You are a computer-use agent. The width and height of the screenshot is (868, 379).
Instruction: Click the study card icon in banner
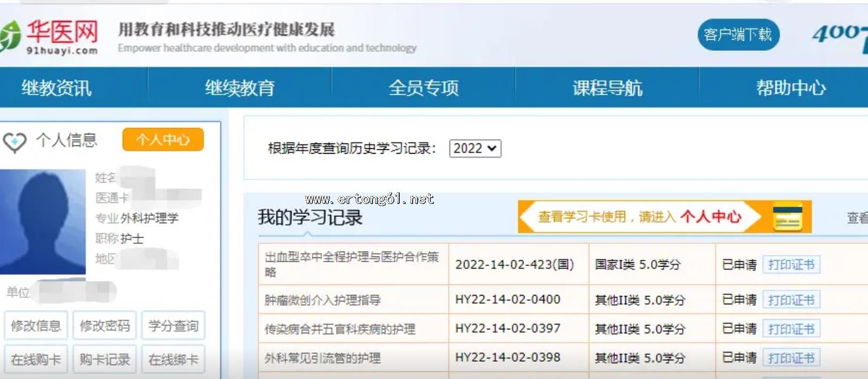pos(787,217)
